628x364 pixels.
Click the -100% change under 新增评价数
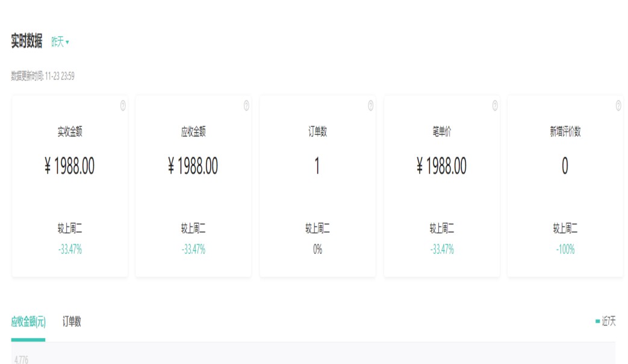click(565, 249)
